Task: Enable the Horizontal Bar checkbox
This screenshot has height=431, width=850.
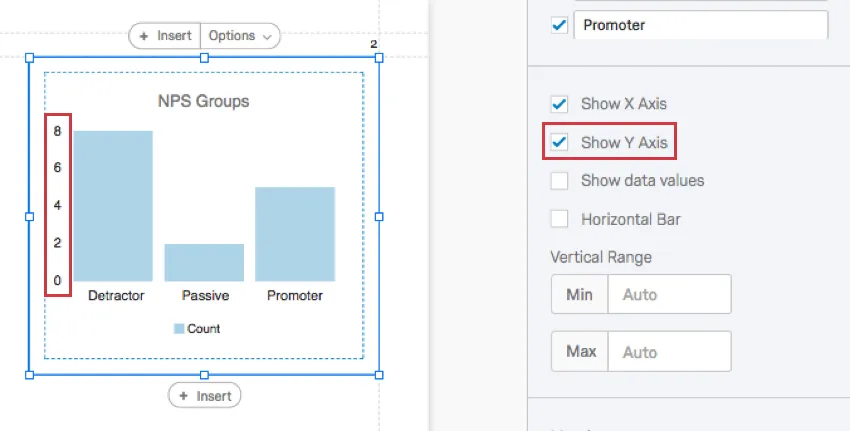Action: tap(560, 219)
